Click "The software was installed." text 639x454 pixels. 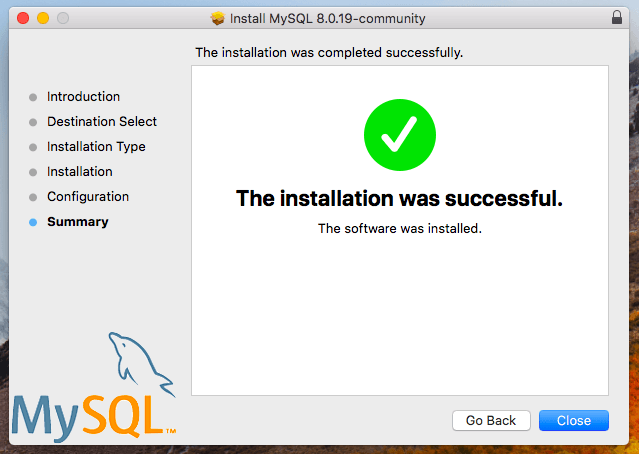click(399, 228)
